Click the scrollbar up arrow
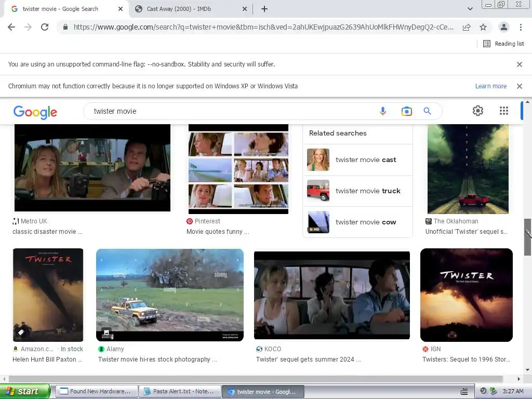The height and width of the screenshot is (399, 532). click(527, 102)
